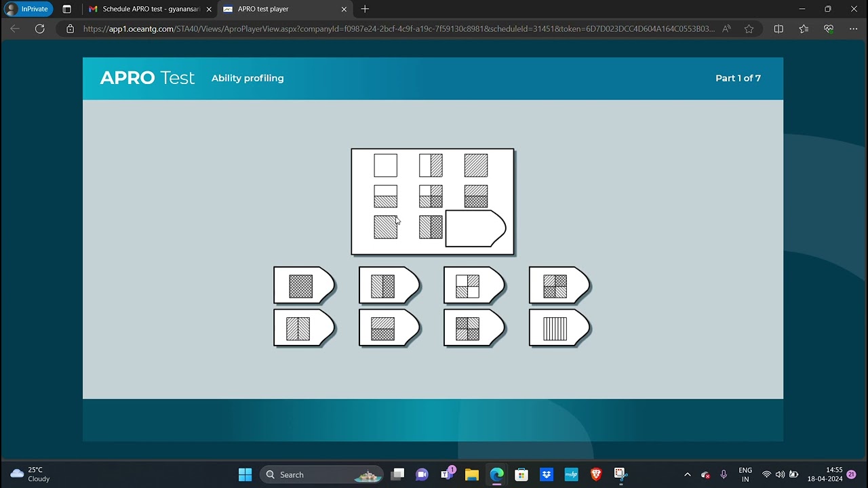This screenshot has height=488, width=868.
Task: Open the notification center badge showing 21
Action: [x=851, y=474]
